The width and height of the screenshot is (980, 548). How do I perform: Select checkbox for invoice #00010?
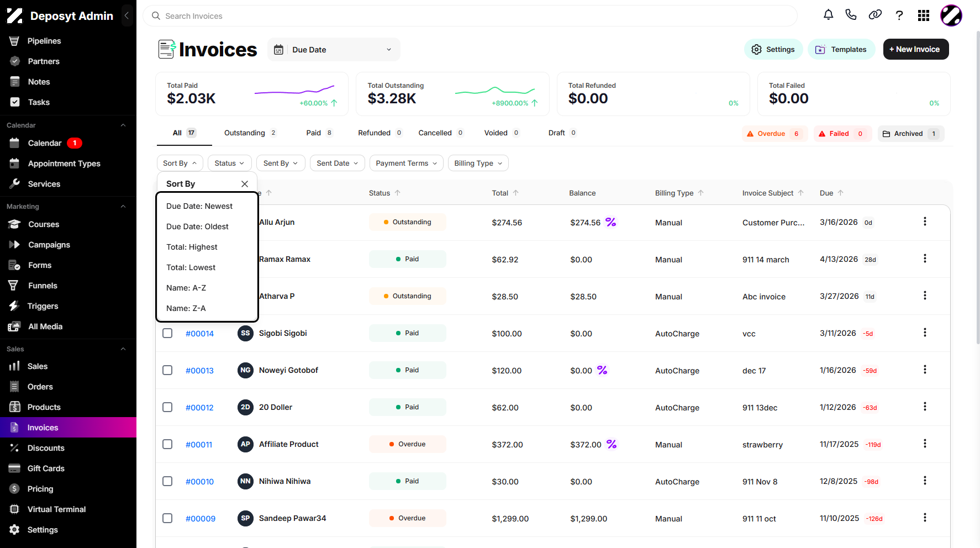(167, 481)
